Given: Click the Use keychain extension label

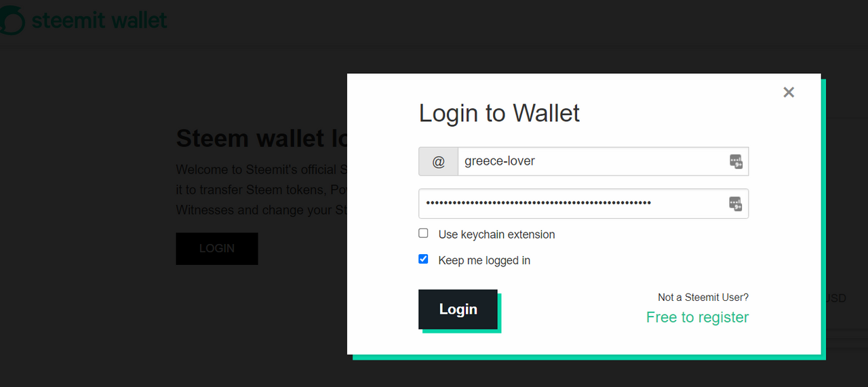Looking at the screenshot, I should click(x=496, y=235).
